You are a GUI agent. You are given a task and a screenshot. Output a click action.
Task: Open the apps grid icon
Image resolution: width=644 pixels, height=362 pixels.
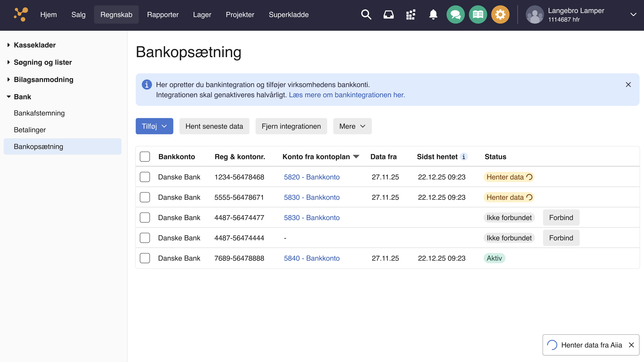[x=411, y=14]
